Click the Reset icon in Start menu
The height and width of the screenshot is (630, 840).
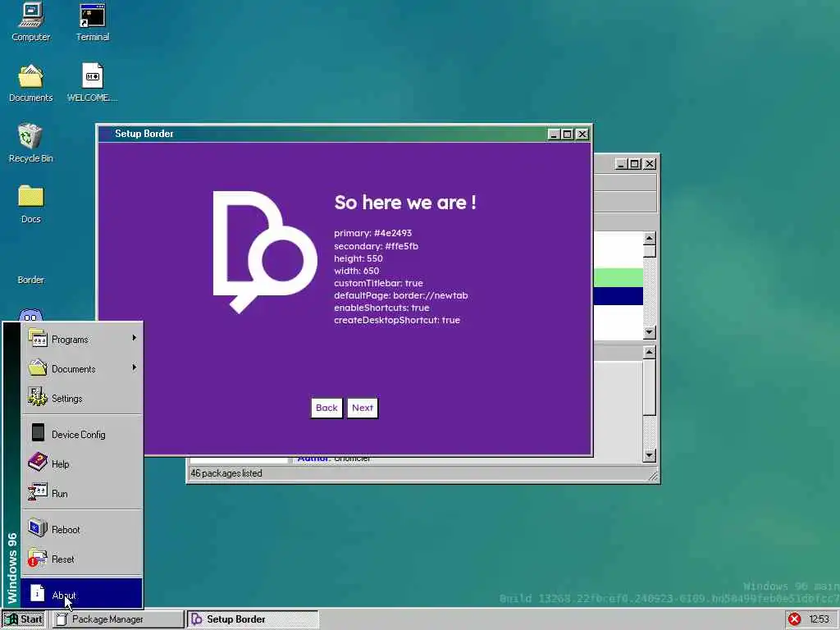coord(38,558)
